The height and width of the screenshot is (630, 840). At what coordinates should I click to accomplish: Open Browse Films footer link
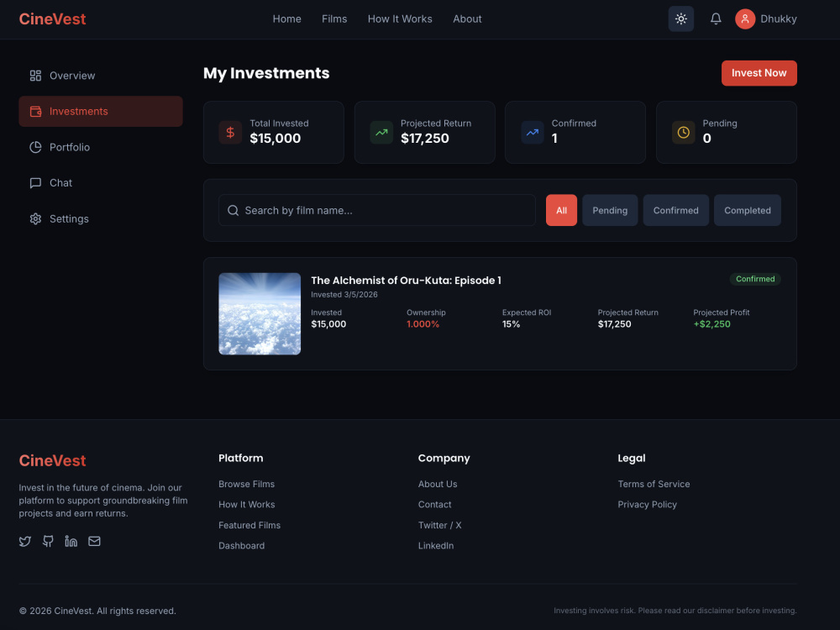click(246, 484)
